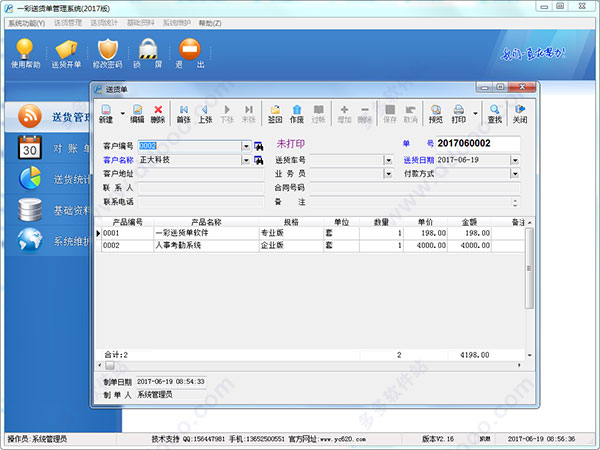
Task: Expand the 付款方式 dropdown
Action: click(515, 174)
